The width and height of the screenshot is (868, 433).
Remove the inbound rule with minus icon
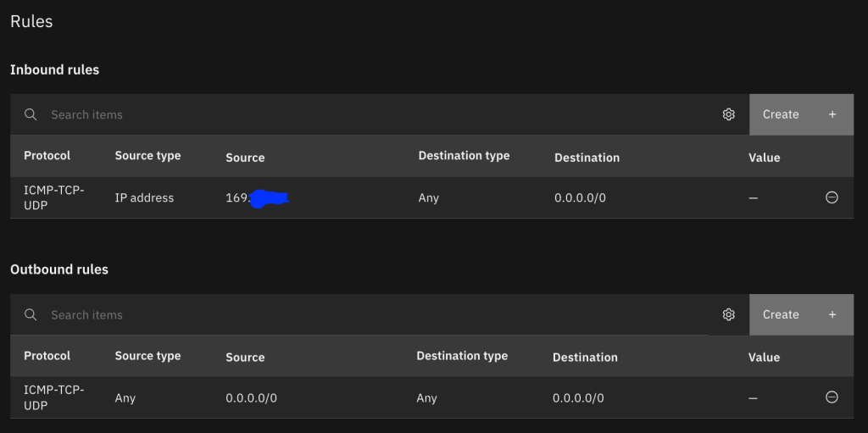tap(832, 197)
